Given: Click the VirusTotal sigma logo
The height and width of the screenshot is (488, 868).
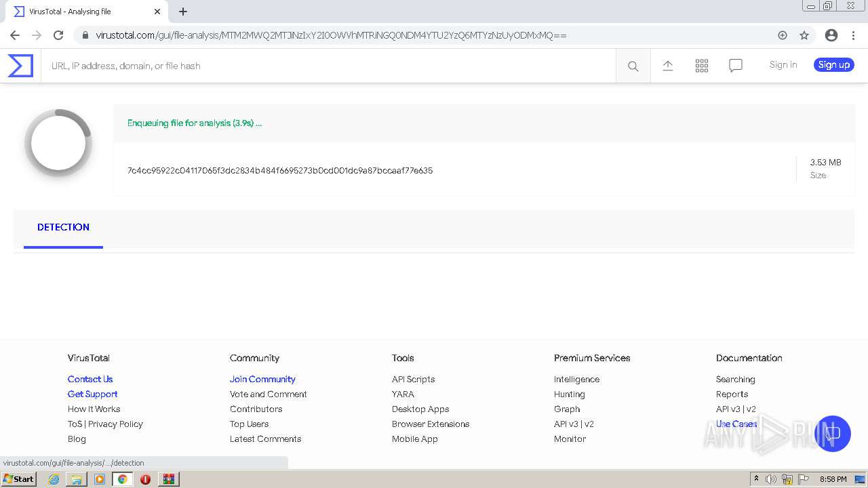Looking at the screenshot, I should (20, 66).
